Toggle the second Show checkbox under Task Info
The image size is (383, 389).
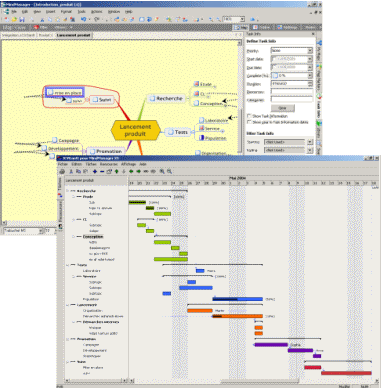[x=249, y=122]
